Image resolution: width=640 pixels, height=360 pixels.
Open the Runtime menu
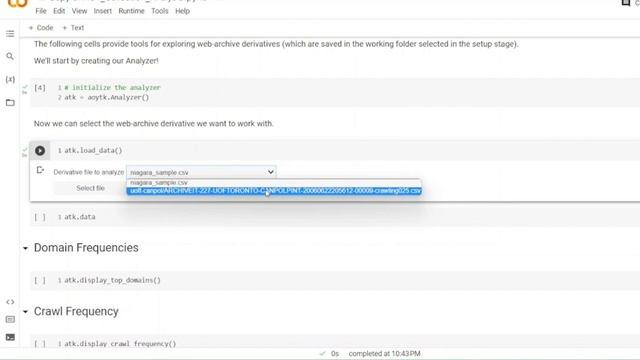click(x=131, y=11)
